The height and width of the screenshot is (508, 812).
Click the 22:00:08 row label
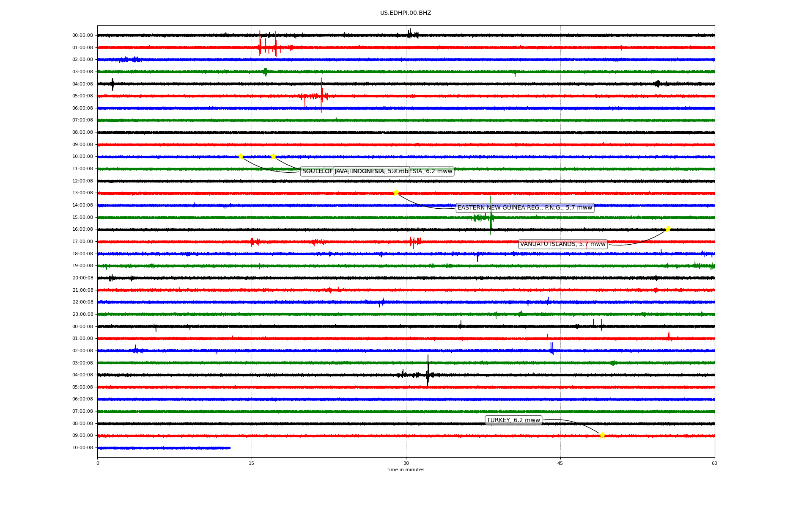point(82,302)
